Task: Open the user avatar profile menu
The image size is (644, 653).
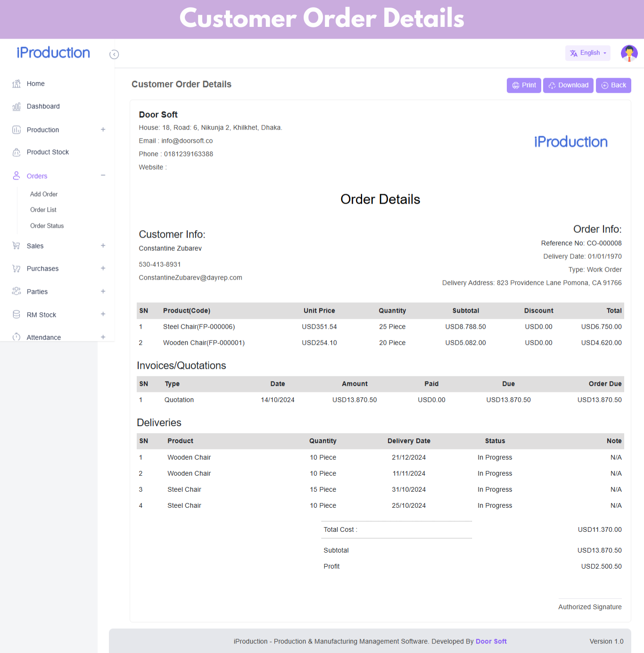Action: tap(629, 53)
